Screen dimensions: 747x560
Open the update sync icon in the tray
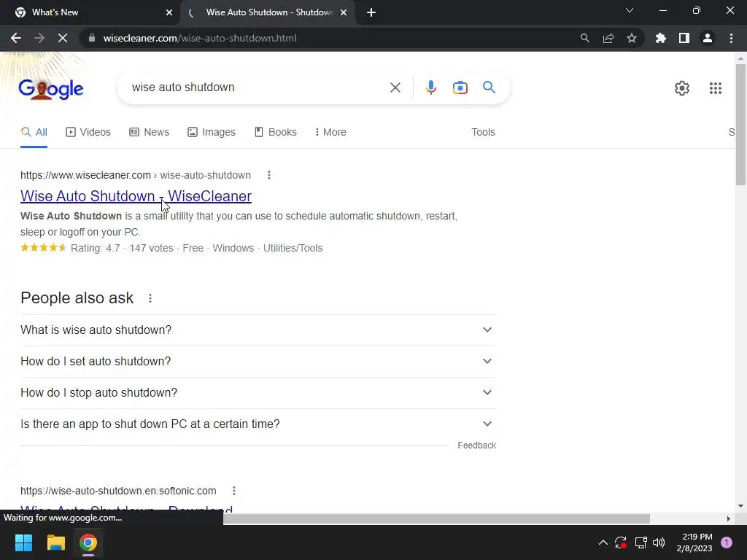coord(621,542)
